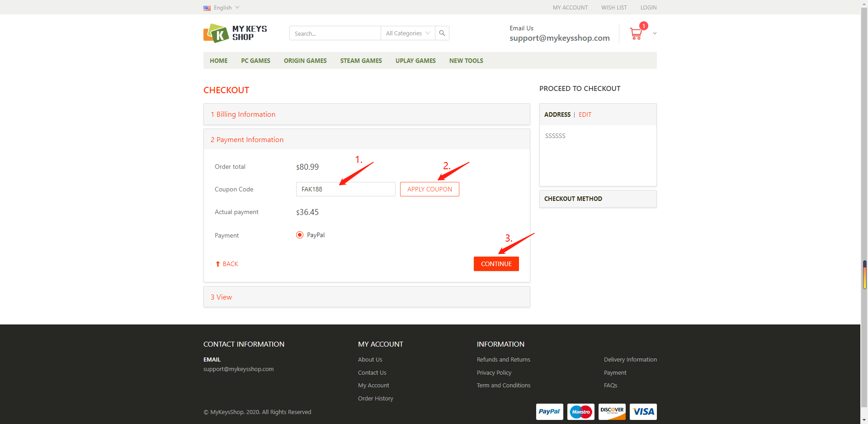Screen dimensions: 868x424
Task: Click the Coupon Code input field
Action: [x=345, y=189]
